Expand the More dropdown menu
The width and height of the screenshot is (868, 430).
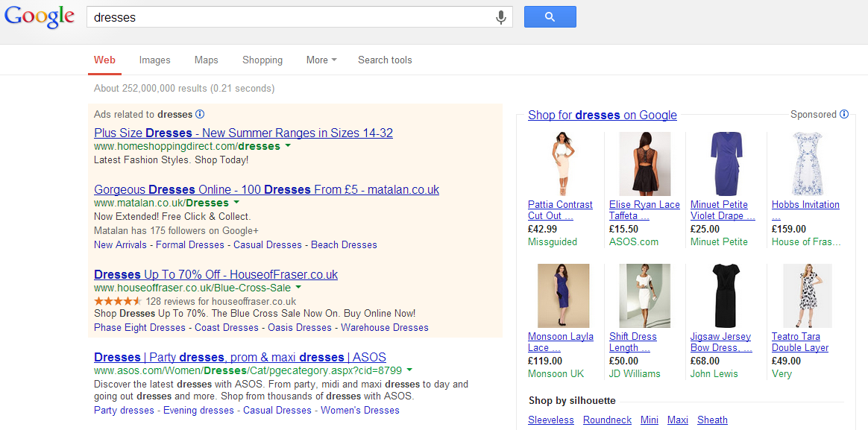point(321,60)
